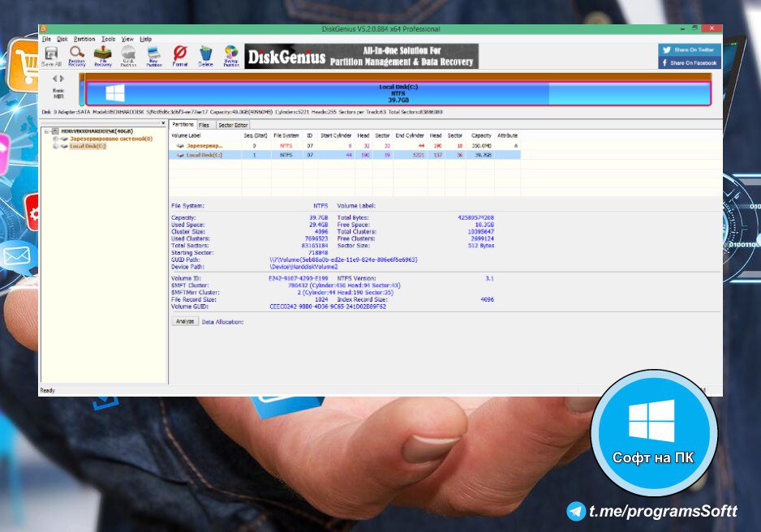This screenshot has height=532, width=761.
Task: Open the File Recovery tool
Action: [x=103, y=55]
